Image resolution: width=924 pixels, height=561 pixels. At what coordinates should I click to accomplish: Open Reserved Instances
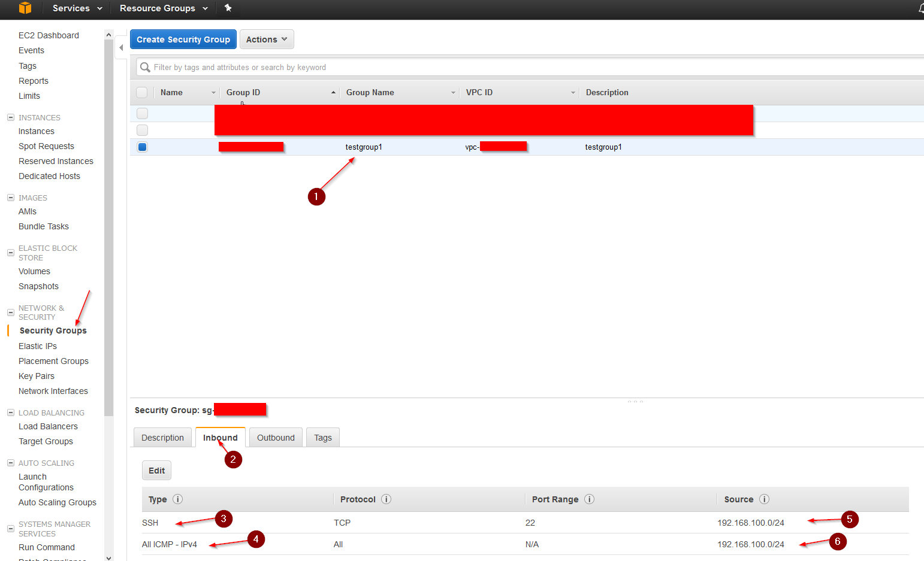[56, 161]
